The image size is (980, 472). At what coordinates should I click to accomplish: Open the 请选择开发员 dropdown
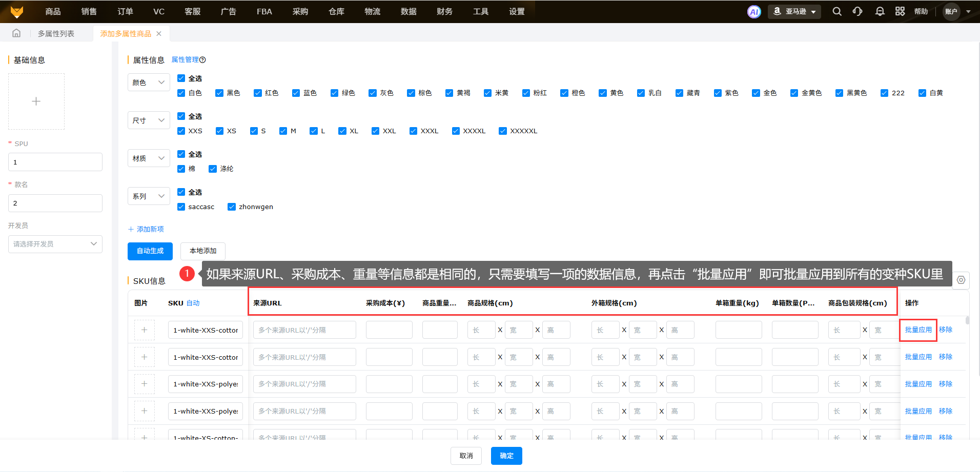55,244
